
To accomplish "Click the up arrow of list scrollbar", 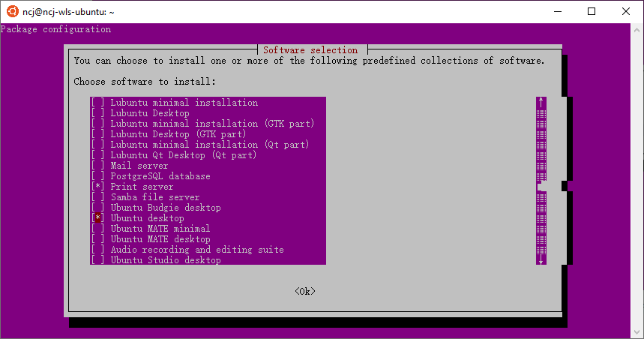I will point(541,102).
